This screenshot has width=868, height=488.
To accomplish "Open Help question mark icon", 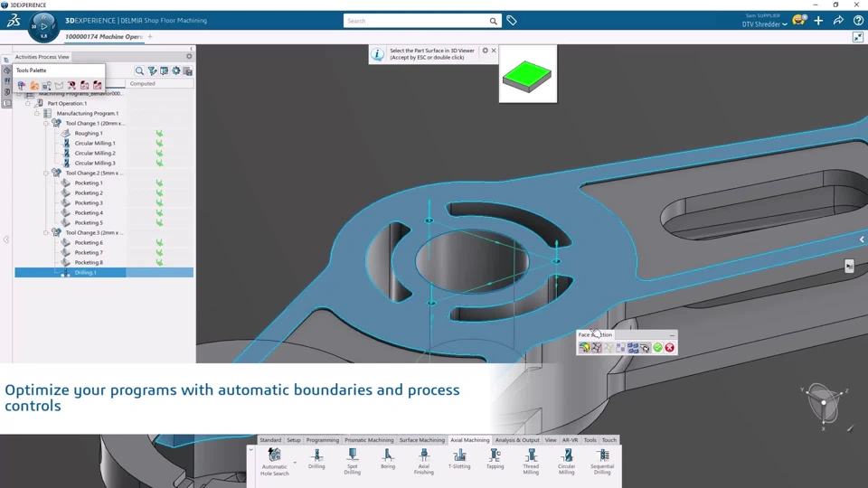I will [x=858, y=21].
